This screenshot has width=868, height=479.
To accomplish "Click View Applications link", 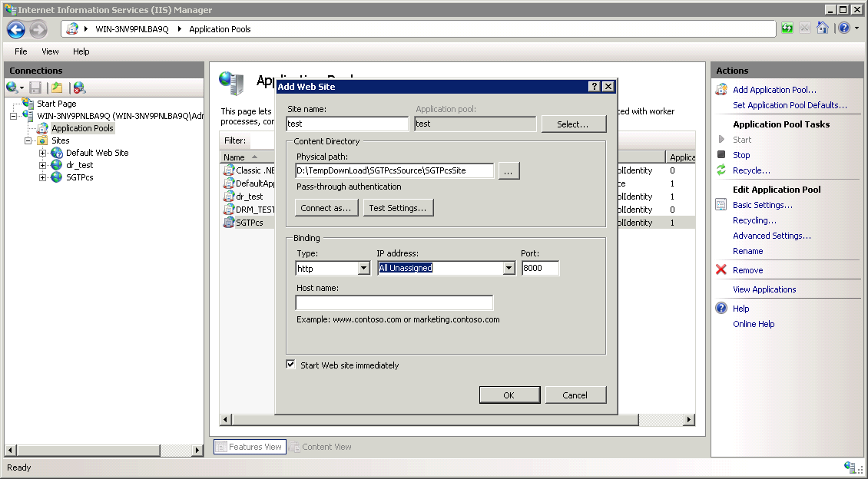I will [x=764, y=289].
